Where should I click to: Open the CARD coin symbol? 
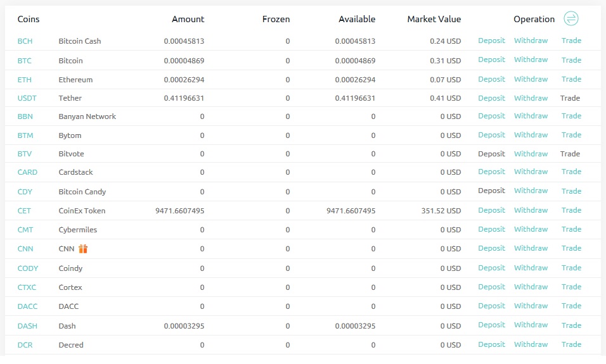pyautogui.click(x=27, y=172)
